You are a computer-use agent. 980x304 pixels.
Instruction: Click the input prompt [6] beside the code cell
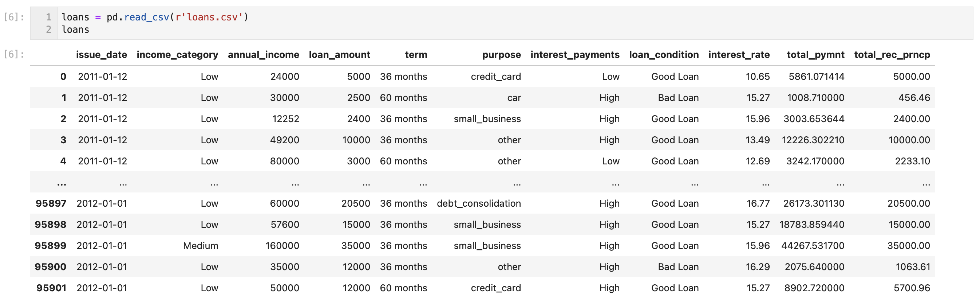click(14, 17)
